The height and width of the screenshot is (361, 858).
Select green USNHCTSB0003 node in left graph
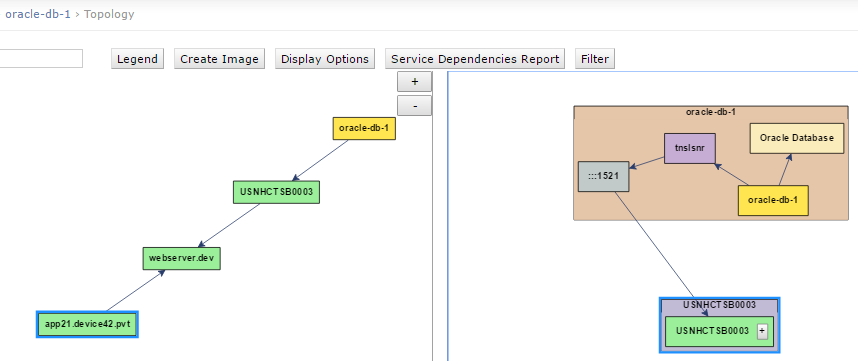276,192
